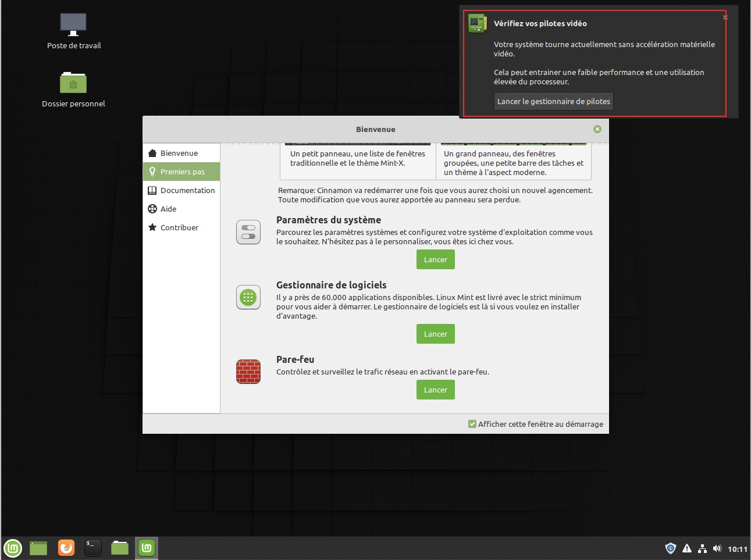Open the update manager shield tray icon
The image size is (751, 560).
tap(670, 548)
